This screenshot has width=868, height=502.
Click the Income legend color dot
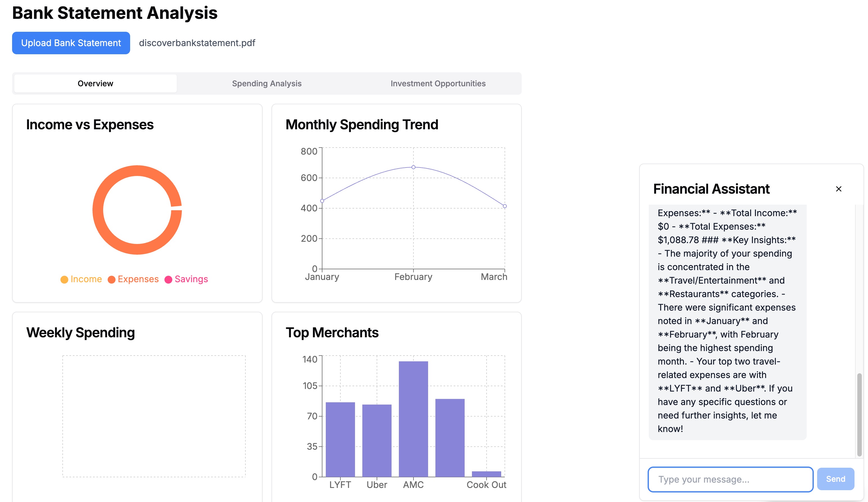click(64, 279)
